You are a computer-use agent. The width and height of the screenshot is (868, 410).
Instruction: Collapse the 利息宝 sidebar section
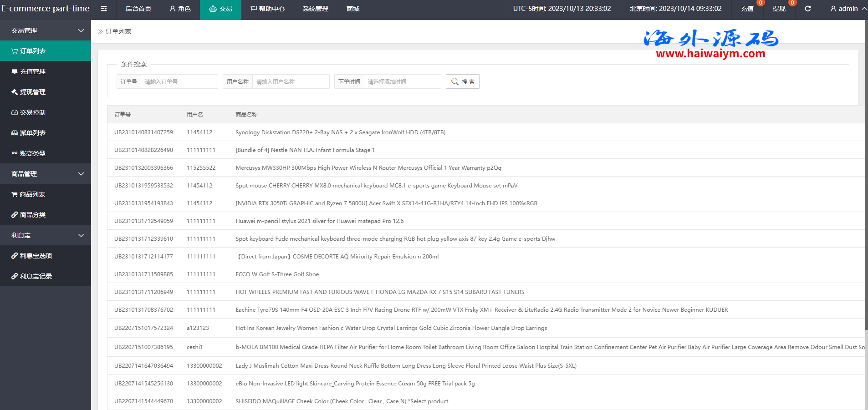coord(81,235)
